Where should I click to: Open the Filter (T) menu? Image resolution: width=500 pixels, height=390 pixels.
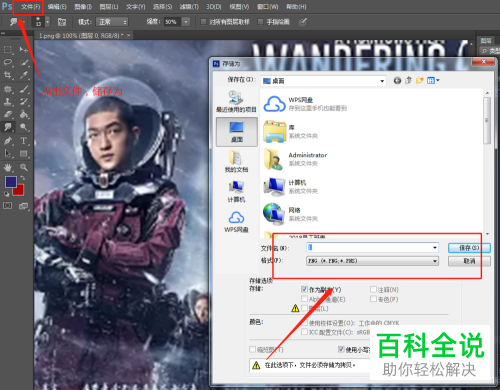pyautogui.click(x=189, y=7)
